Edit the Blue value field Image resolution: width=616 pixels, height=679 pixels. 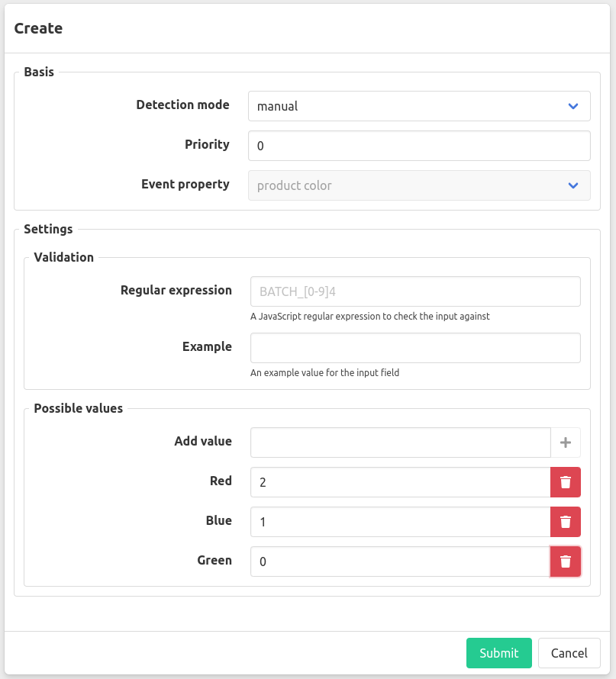click(x=401, y=522)
